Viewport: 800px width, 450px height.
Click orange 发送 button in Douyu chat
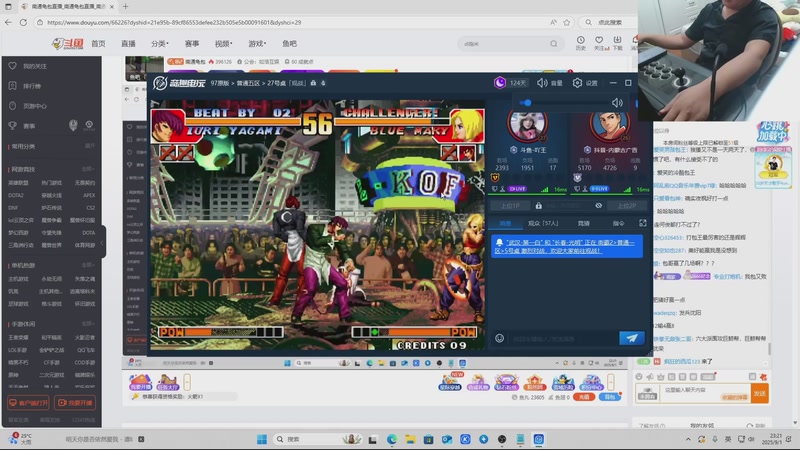pos(760,393)
